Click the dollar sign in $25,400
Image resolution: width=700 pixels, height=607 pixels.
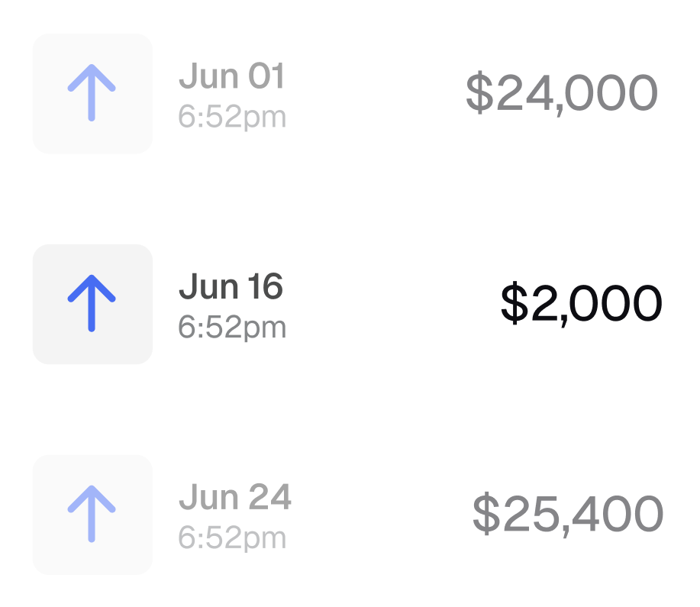tap(485, 514)
